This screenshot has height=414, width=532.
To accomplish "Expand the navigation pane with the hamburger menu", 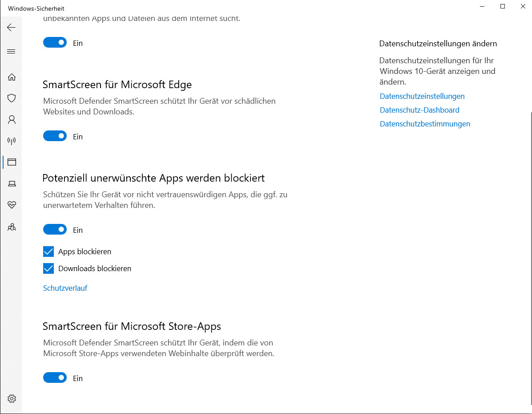I will click(12, 51).
